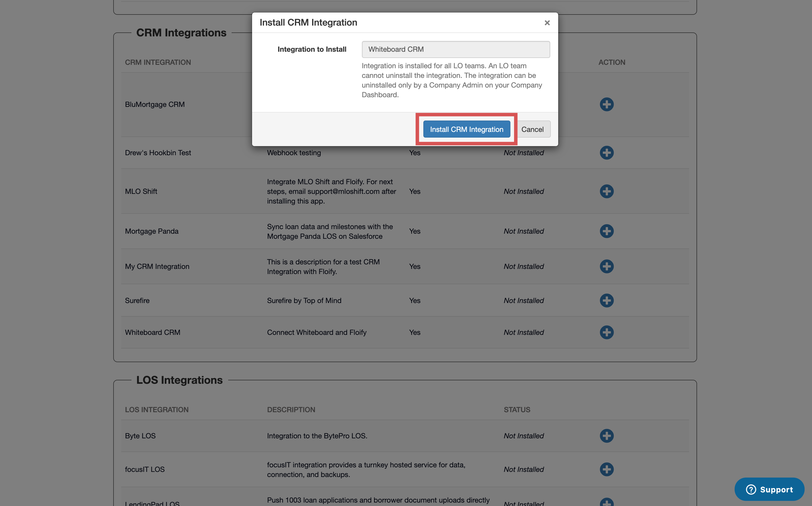Add the MLO Shift integration

606,191
